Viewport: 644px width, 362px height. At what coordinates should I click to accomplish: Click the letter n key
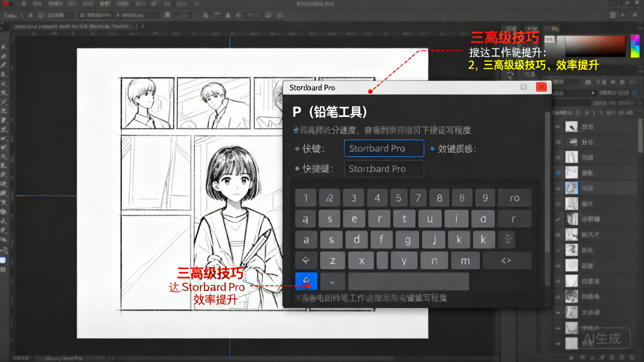click(x=434, y=260)
